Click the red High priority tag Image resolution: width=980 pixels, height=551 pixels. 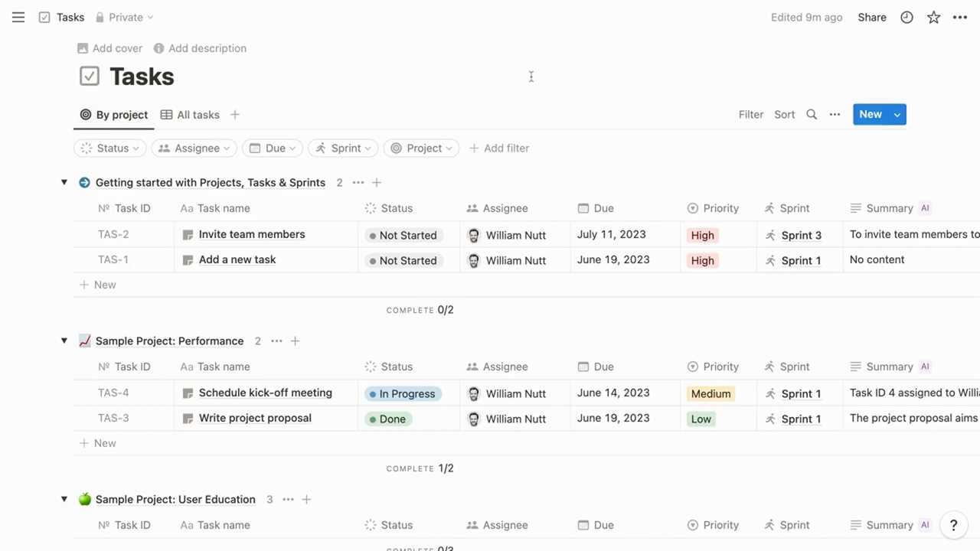[x=702, y=235]
